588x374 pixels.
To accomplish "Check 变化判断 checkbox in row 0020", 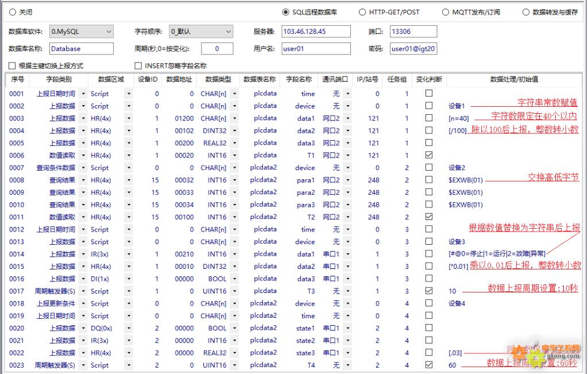I will [428, 328].
